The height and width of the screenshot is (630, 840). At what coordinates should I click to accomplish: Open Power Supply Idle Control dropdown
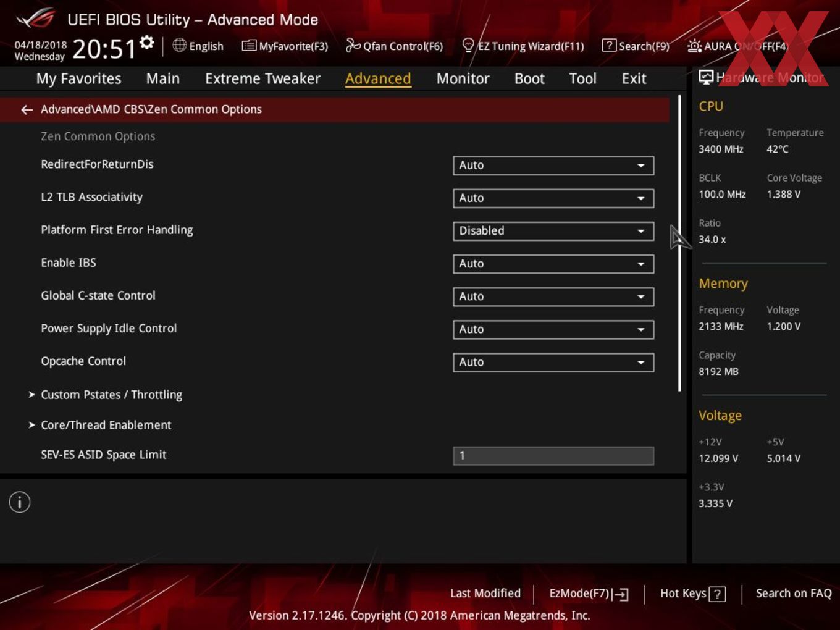pos(553,329)
